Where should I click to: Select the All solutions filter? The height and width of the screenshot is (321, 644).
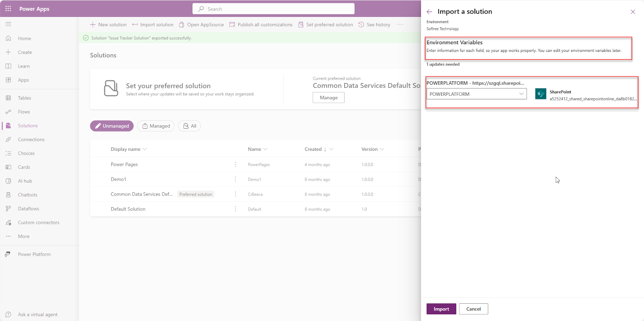(190, 126)
